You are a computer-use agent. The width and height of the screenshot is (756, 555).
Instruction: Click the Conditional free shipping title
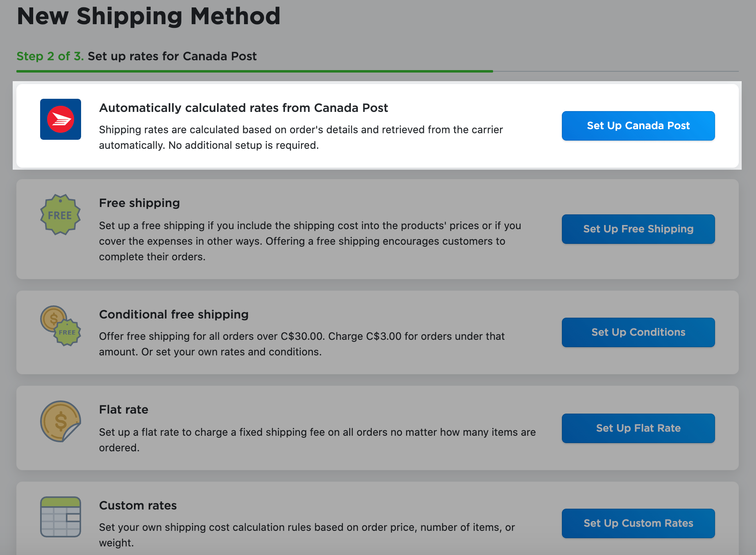click(173, 314)
